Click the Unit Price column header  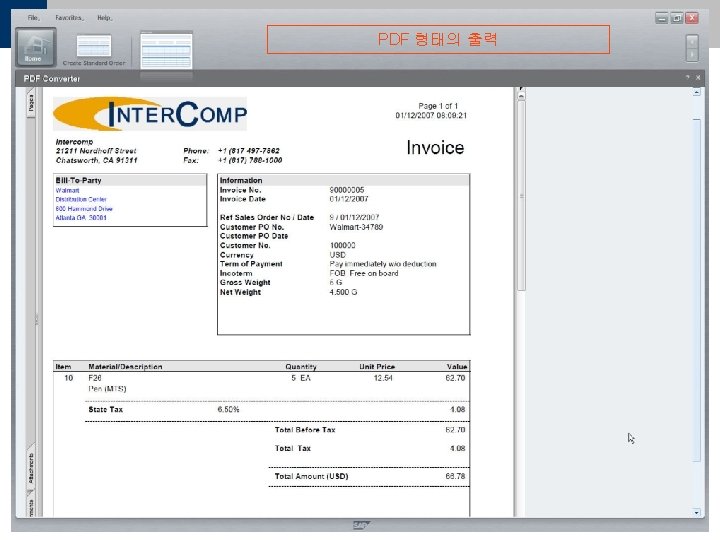(x=377, y=366)
